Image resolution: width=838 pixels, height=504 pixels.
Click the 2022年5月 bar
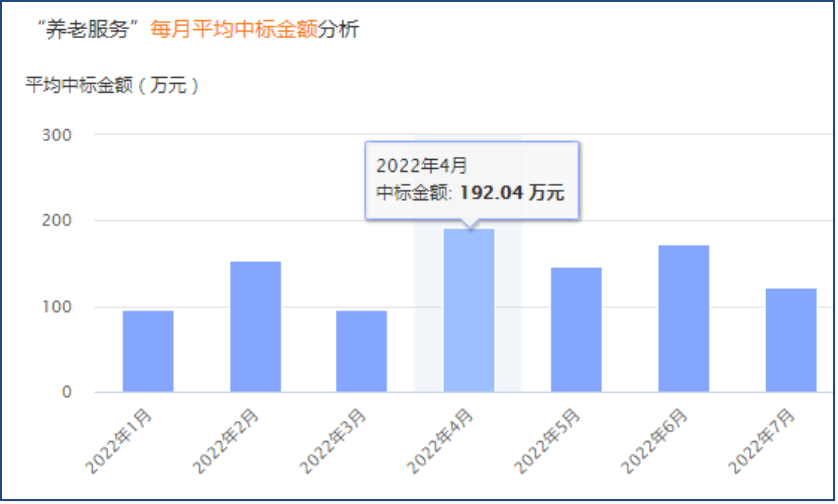coord(576,330)
